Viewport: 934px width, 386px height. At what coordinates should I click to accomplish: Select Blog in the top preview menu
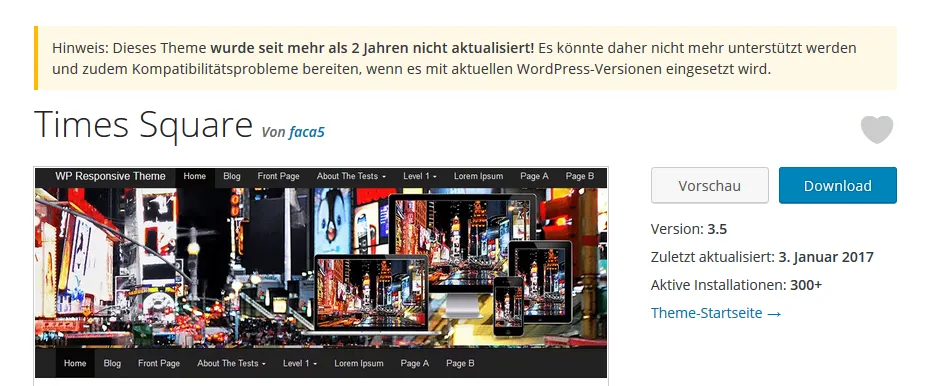tap(232, 176)
